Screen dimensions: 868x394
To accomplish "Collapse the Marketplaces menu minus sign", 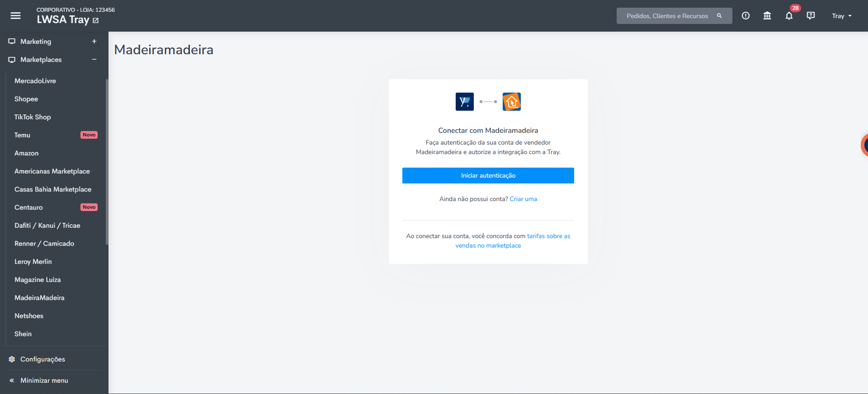I will click(94, 60).
